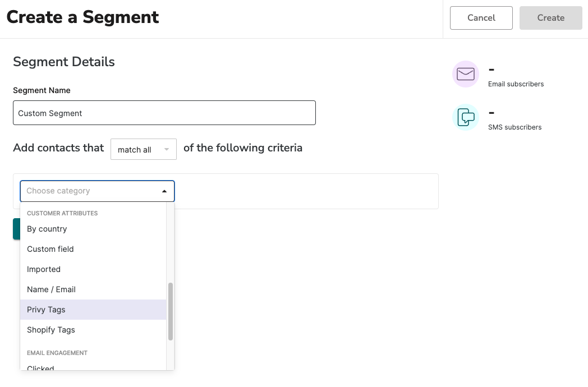The width and height of the screenshot is (588, 387).
Task: Click the Create button
Action: coord(550,17)
